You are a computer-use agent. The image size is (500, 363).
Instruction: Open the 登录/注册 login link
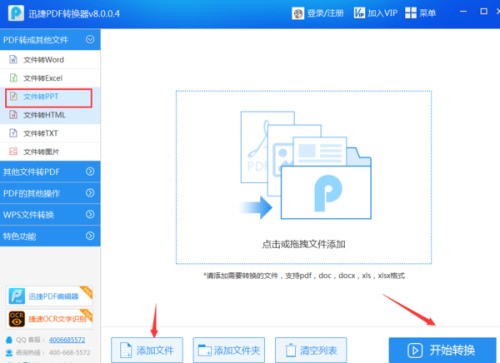pyautogui.click(x=325, y=13)
